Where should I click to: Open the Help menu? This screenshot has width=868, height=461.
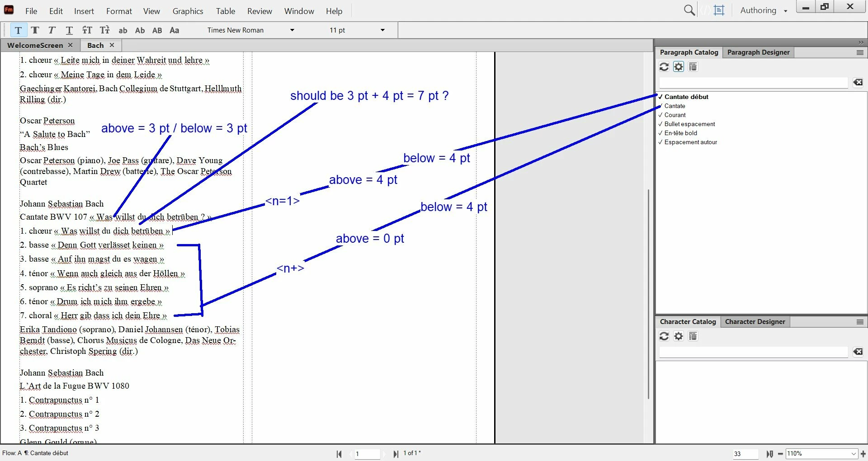point(334,11)
